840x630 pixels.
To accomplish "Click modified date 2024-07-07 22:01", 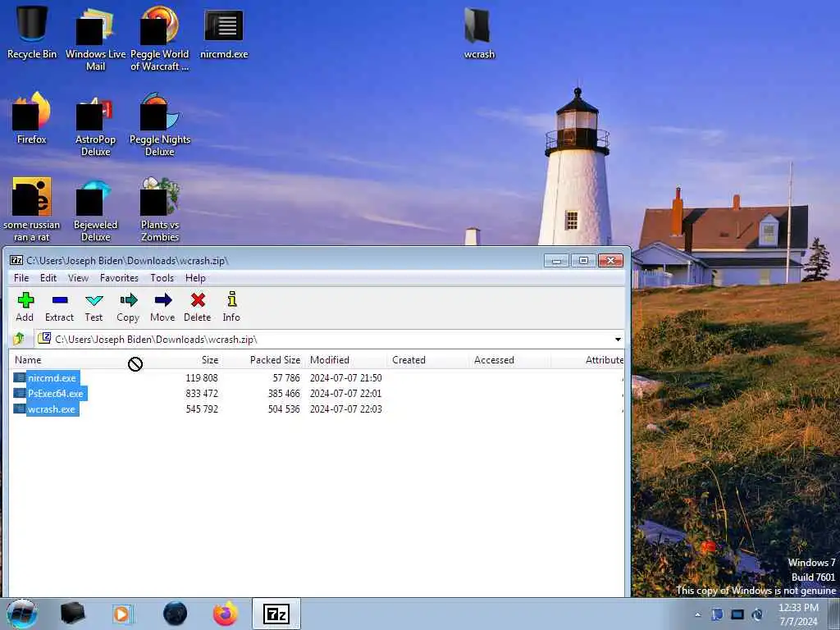I will (x=345, y=393).
